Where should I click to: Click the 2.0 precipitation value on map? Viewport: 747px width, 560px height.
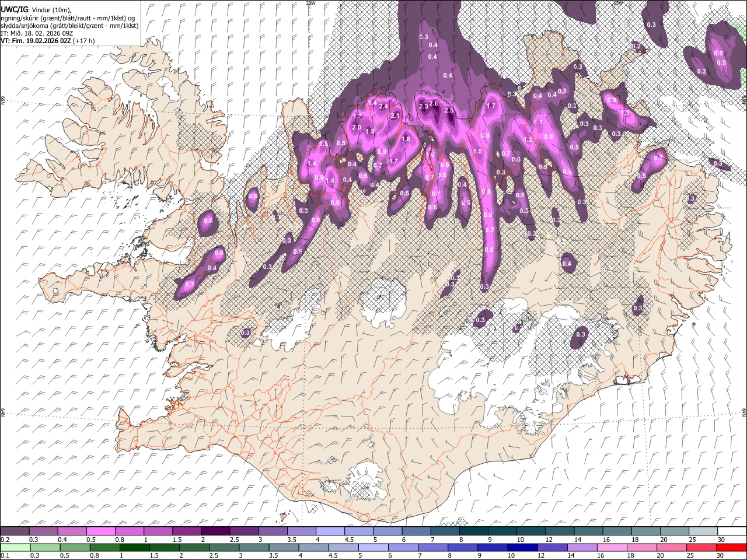(x=357, y=127)
